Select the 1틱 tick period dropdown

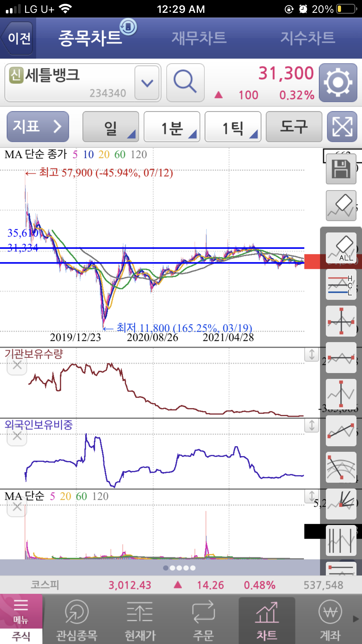click(x=233, y=127)
